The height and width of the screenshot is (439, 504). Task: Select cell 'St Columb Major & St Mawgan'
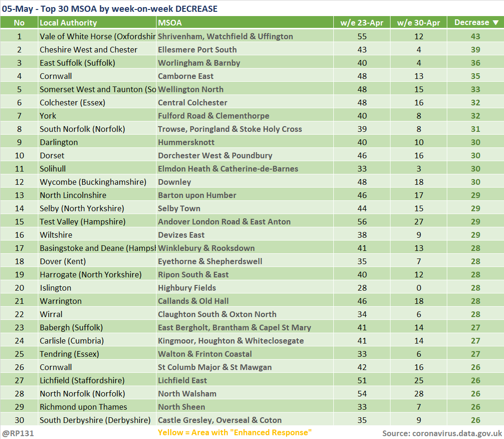(x=244, y=367)
